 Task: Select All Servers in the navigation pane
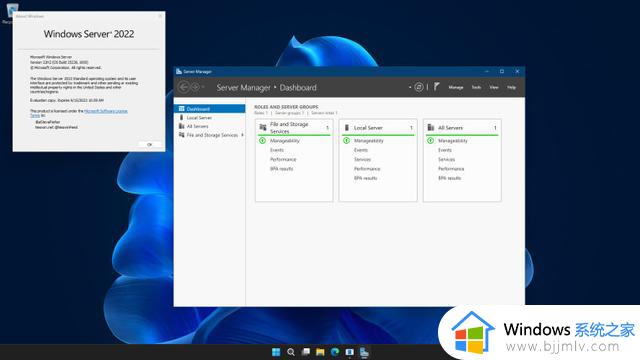pyautogui.click(x=210, y=126)
